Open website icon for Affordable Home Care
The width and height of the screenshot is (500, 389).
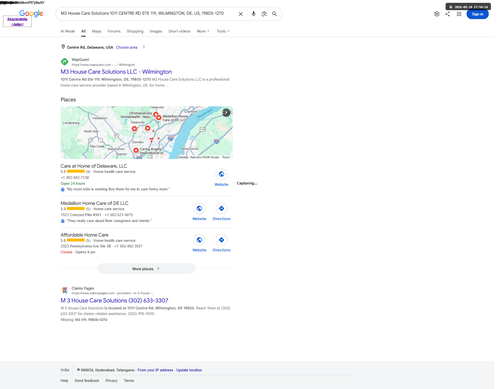pyautogui.click(x=199, y=240)
